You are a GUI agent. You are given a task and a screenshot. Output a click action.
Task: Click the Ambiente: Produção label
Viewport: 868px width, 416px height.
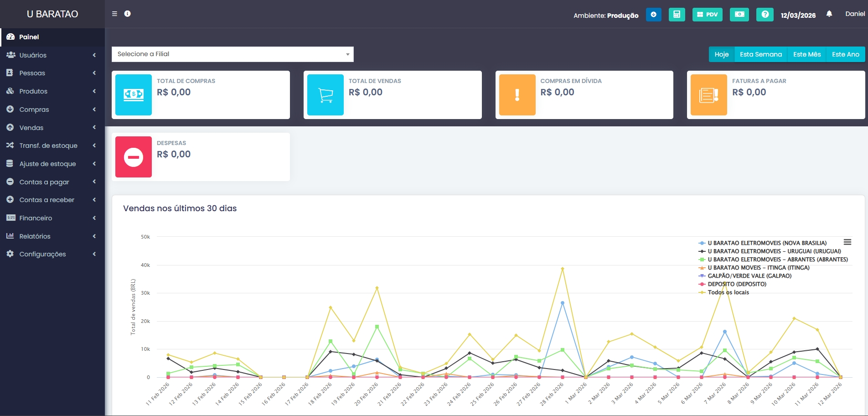[x=606, y=16]
